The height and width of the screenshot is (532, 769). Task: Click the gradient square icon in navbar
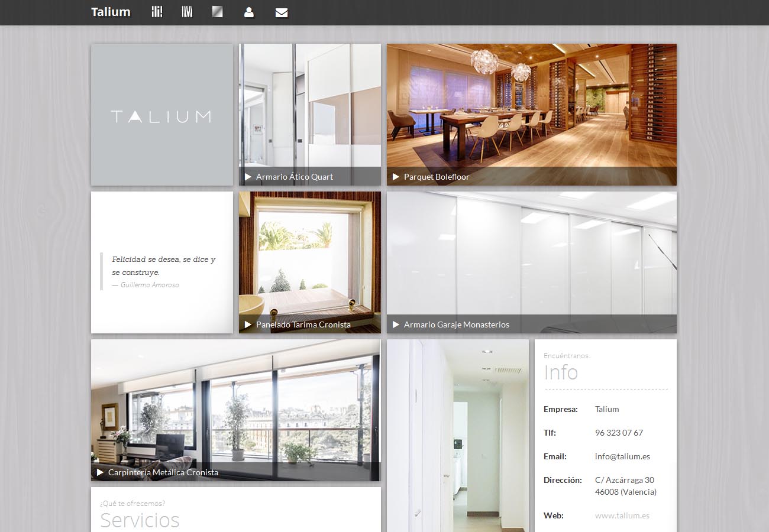point(218,12)
